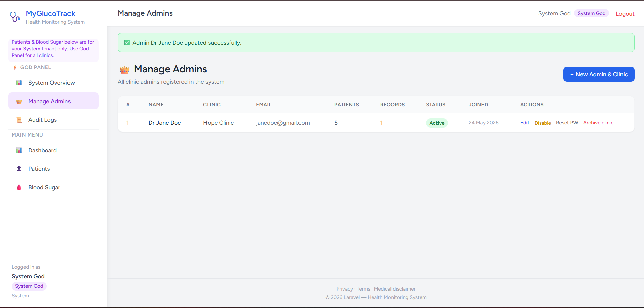The width and height of the screenshot is (644, 308).
Task: Select Manage Admins sidebar item
Action: 53,101
